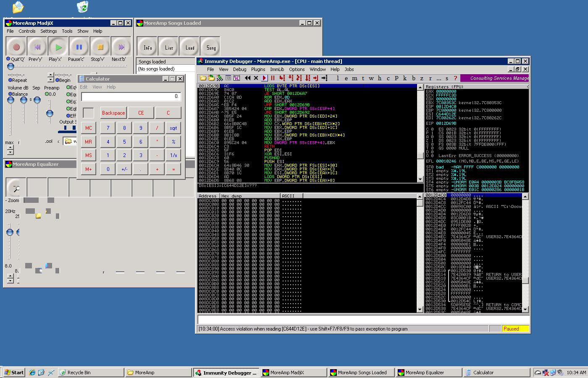This screenshot has width=588, height=378.
Task: Click the sqrt button in Calculator
Action: [173, 128]
